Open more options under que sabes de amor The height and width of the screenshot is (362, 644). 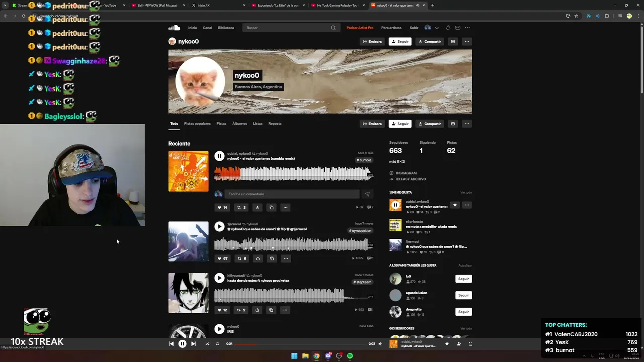click(286, 258)
